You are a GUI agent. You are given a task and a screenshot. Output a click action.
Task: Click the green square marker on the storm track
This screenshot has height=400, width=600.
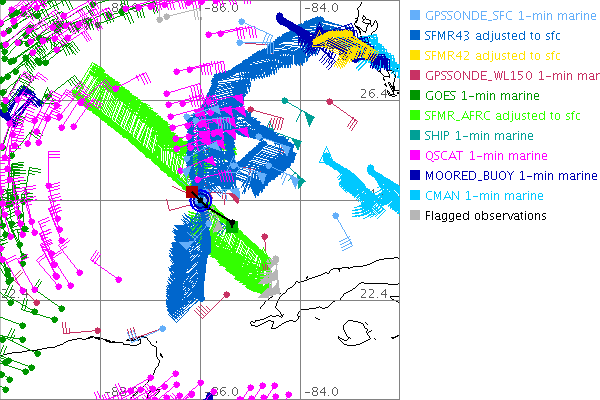(x=232, y=227)
